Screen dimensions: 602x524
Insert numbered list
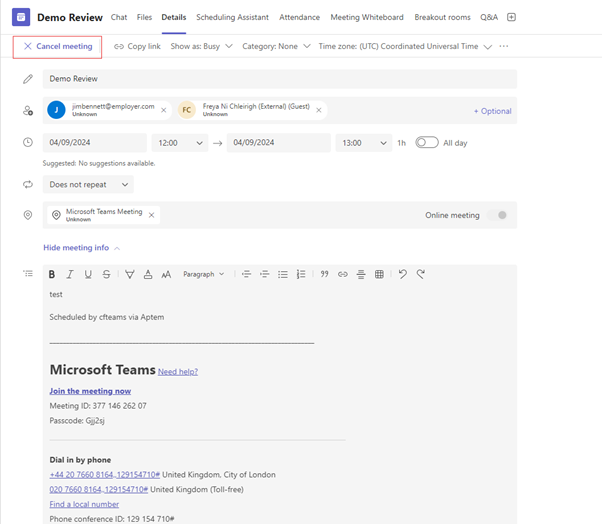click(x=301, y=274)
